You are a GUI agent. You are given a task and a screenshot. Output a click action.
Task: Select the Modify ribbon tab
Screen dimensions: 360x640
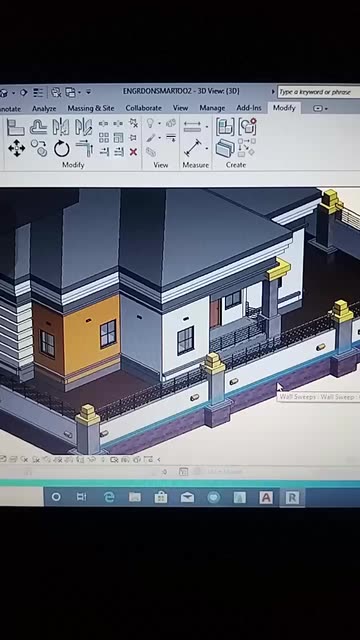[284, 108]
